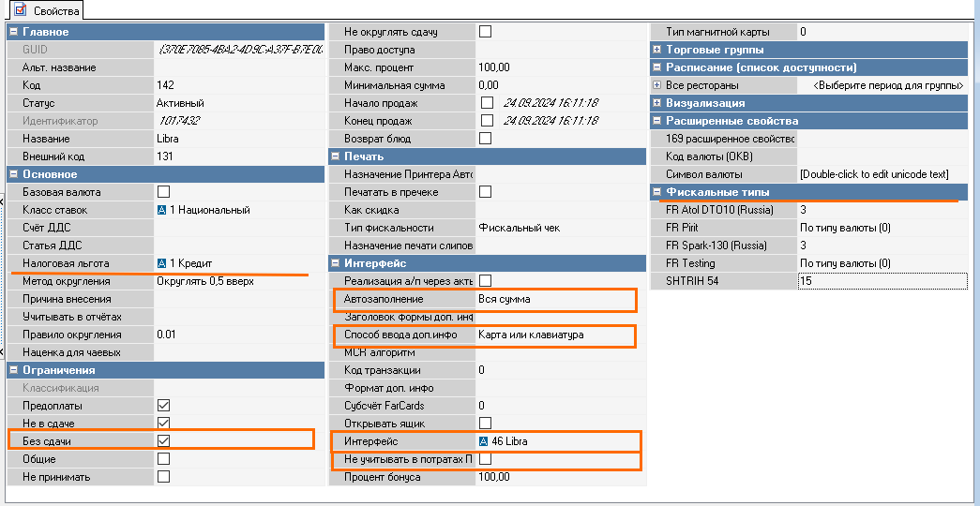Expand the Все рестораны schedule row
The height and width of the screenshot is (506, 980).
point(656,85)
